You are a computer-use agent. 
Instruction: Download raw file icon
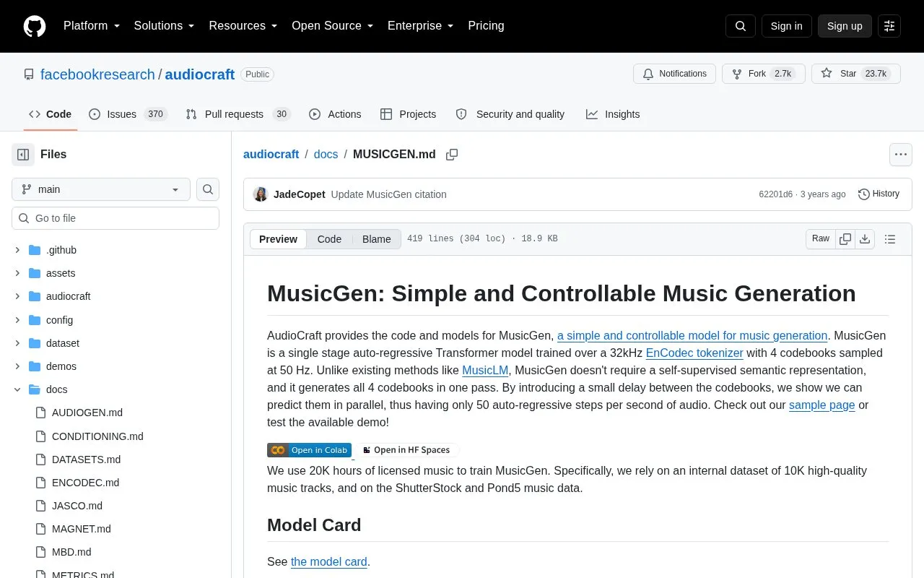(x=865, y=239)
